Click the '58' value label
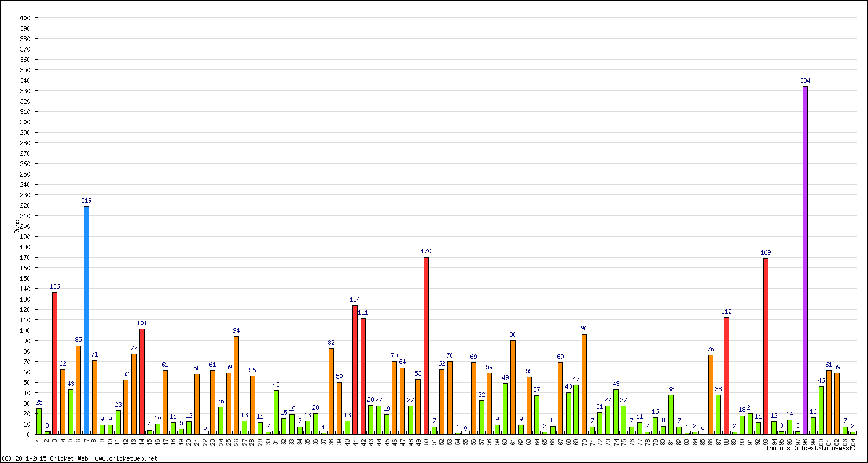Image resolution: width=868 pixels, height=463 pixels. click(197, 368)
